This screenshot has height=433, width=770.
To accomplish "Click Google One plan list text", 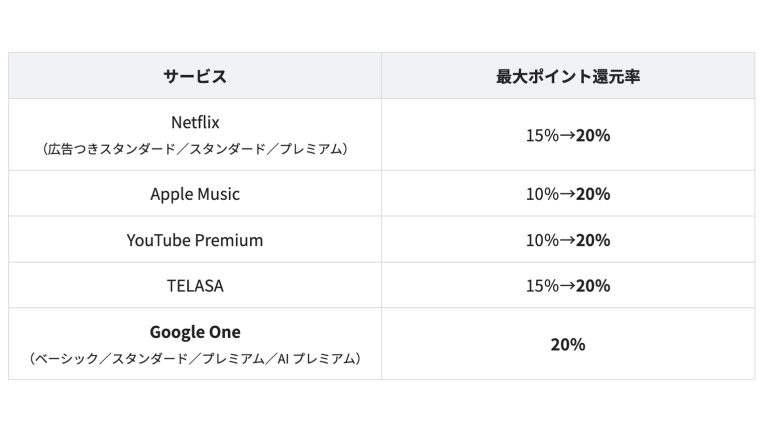I will [195, 358].
